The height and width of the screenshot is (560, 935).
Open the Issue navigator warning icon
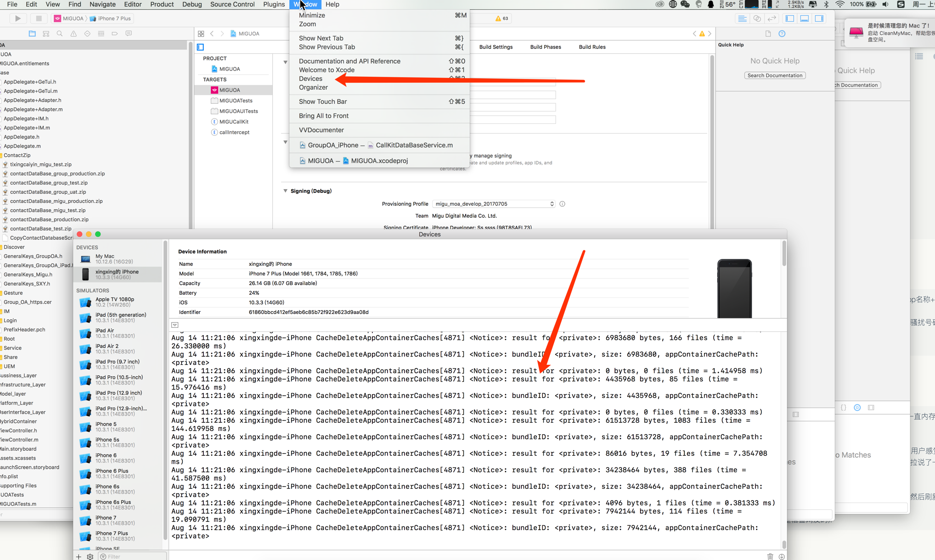[73, 34]
